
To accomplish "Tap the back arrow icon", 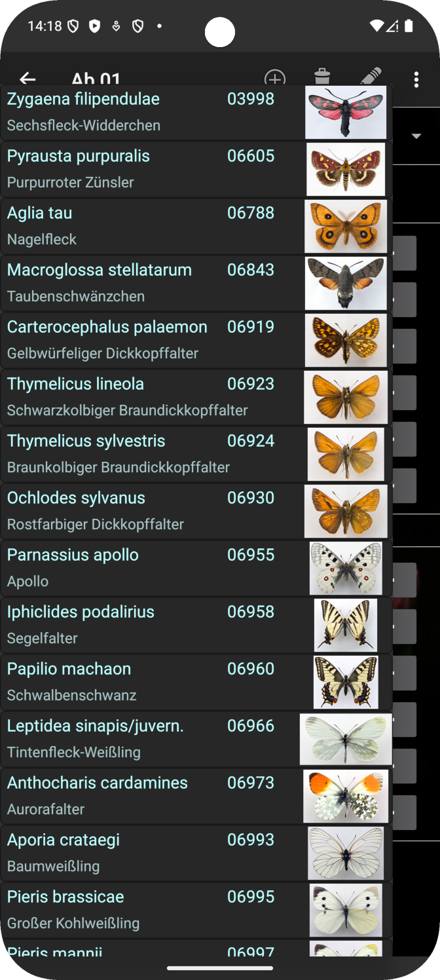I will [27, 78].
